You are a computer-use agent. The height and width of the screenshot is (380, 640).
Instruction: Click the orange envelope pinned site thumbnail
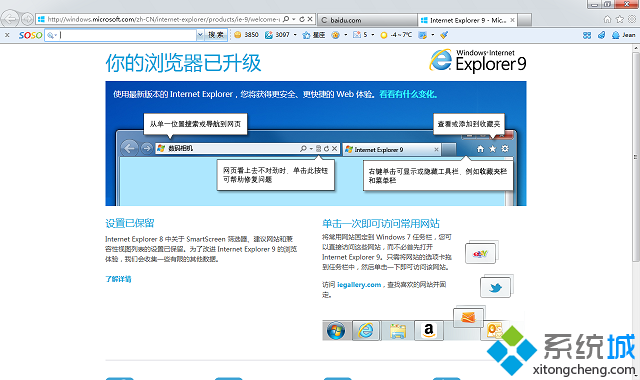coord(468,317)
